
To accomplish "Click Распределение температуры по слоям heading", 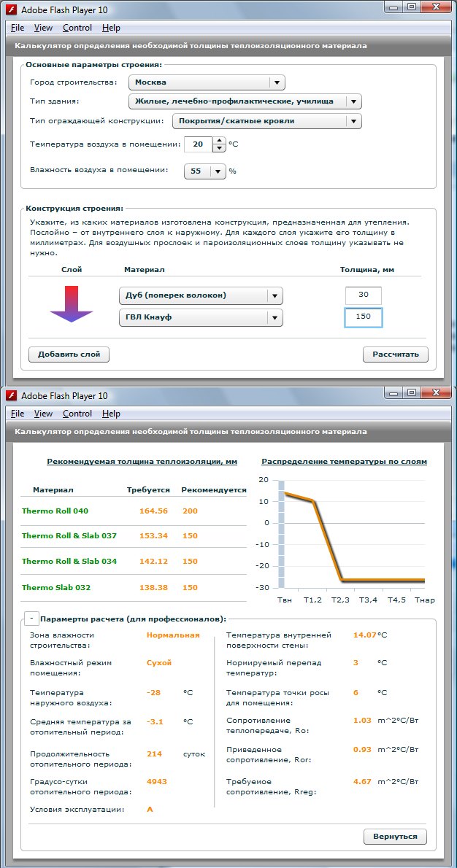I will (344, 462).
